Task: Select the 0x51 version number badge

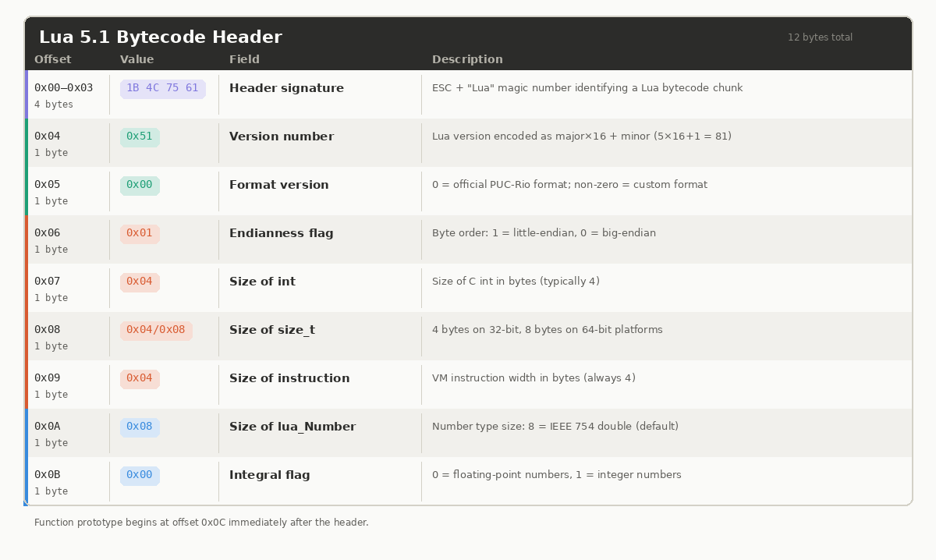Action: coord(140,136)
